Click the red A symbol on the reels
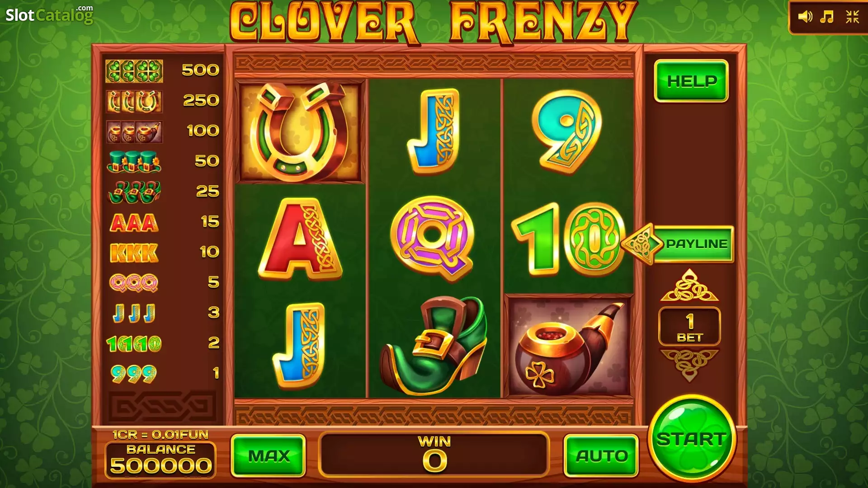Image resolution: width=868 pixels, height=488 pixels. (300, 239)
